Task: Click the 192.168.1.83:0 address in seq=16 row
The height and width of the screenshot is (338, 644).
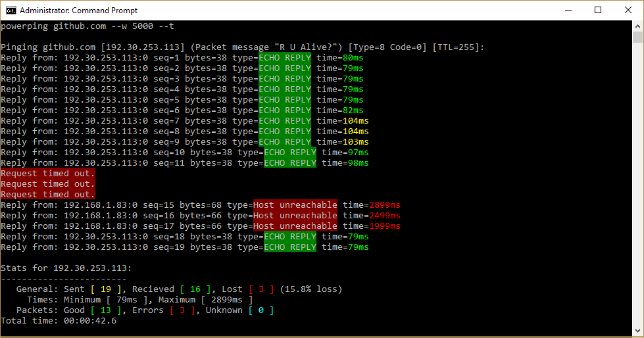Action: pos(101,216)
